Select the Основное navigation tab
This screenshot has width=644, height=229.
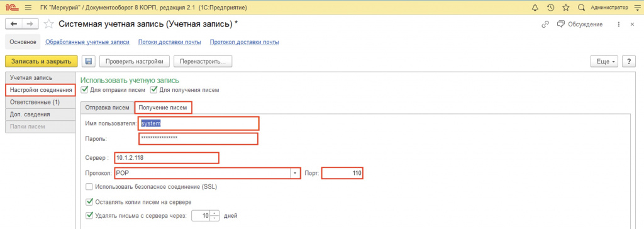click(x=23, y=42)
